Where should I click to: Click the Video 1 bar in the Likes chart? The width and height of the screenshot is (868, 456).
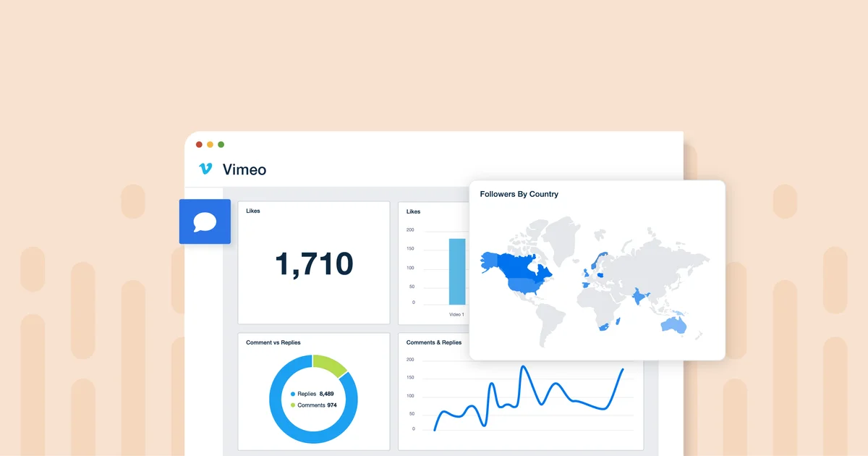pyautogui.click(x=456, y=271)
